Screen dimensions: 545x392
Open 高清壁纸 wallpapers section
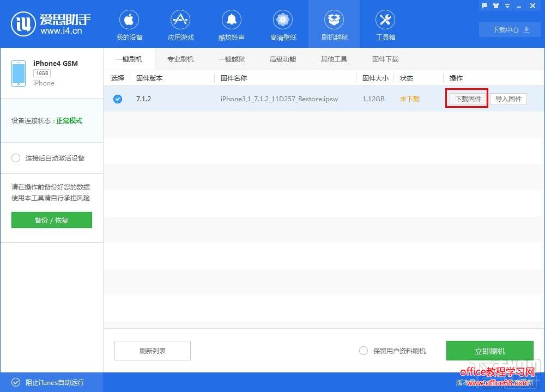283,26
